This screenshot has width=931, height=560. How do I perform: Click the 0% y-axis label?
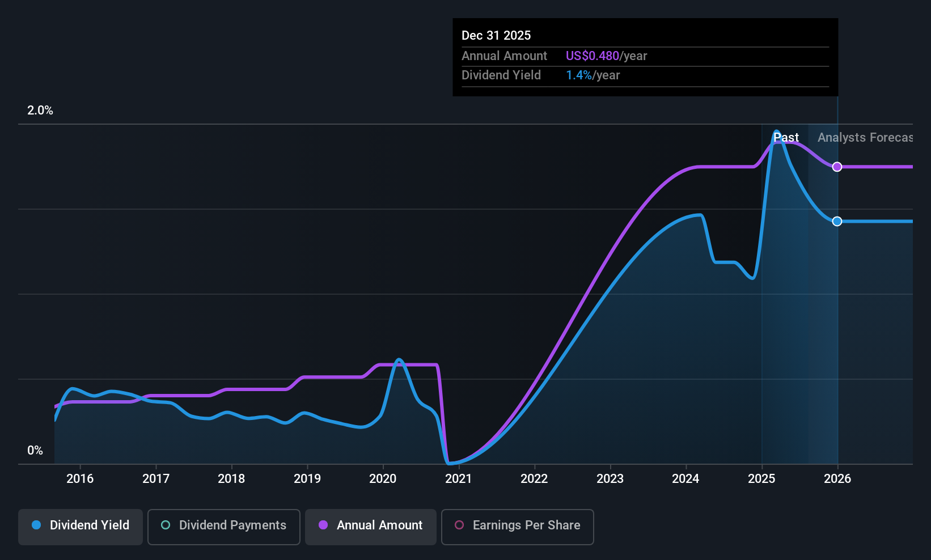pos(35,451)
